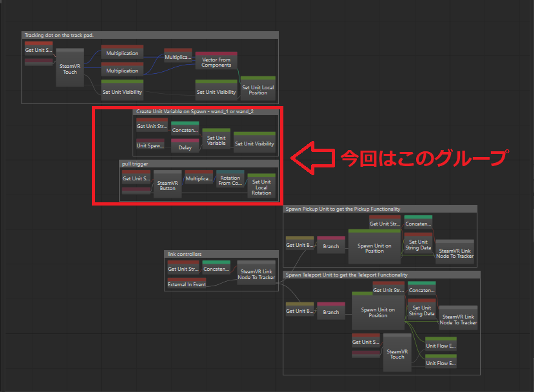Select Concaten... node in Spawn Pickup group
534x392 pixels.
coord(418,222)
